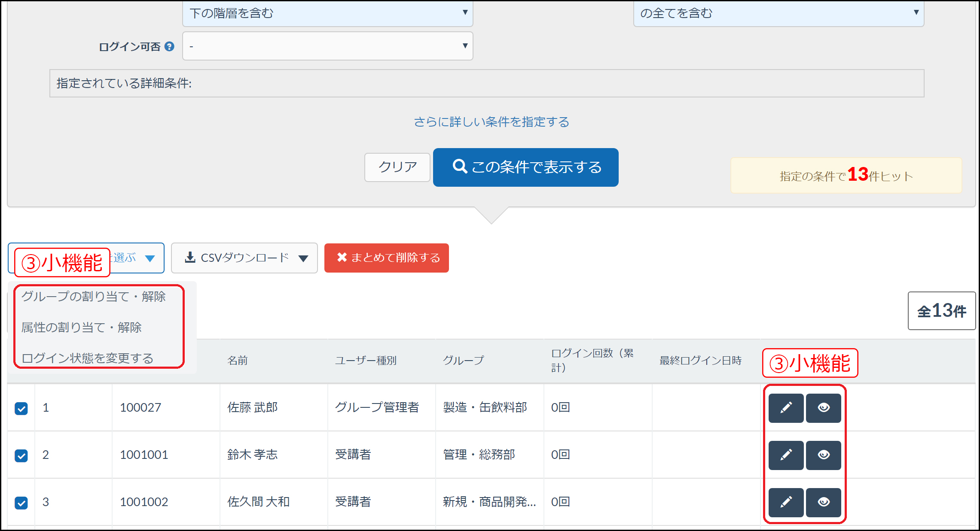Select 属性の割り当て・解除 from the menu
Screen dimensions: 980x531
(82, 327)
